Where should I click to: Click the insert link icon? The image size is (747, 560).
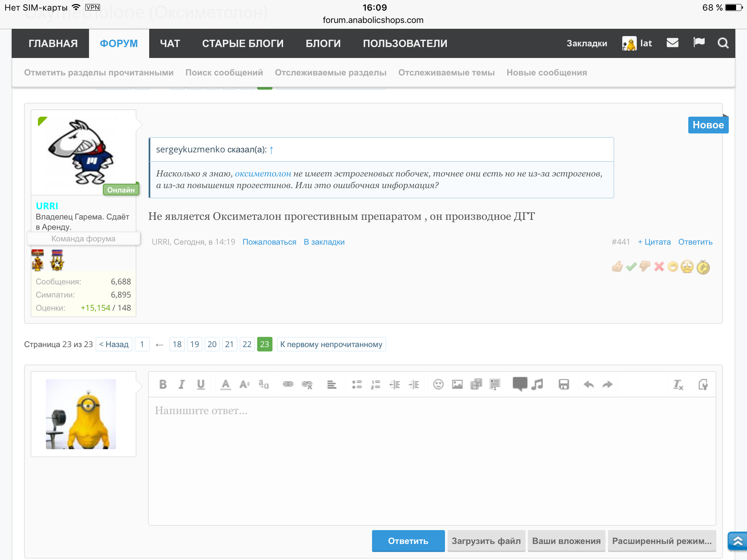coord(288,384)
